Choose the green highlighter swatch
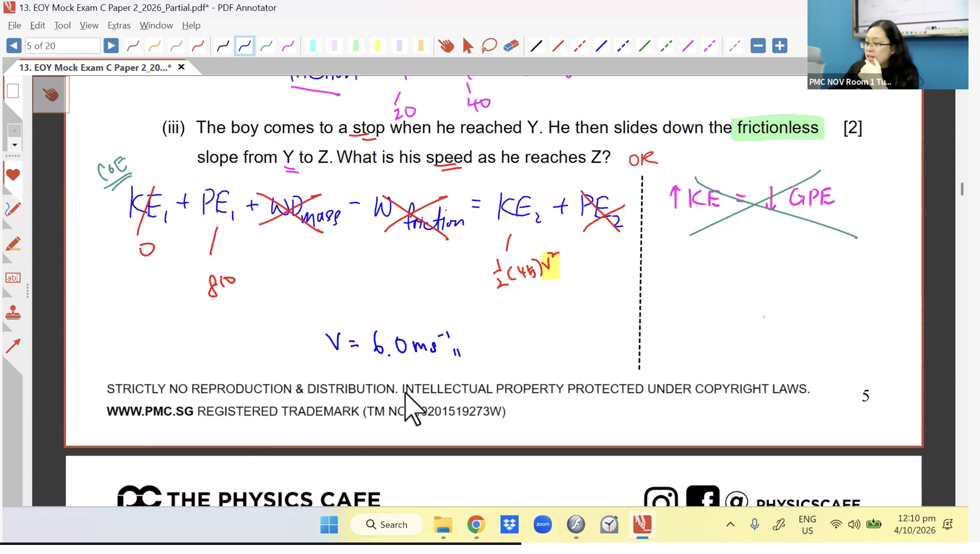Screen dimensions: 980x554 coord(356,46)
